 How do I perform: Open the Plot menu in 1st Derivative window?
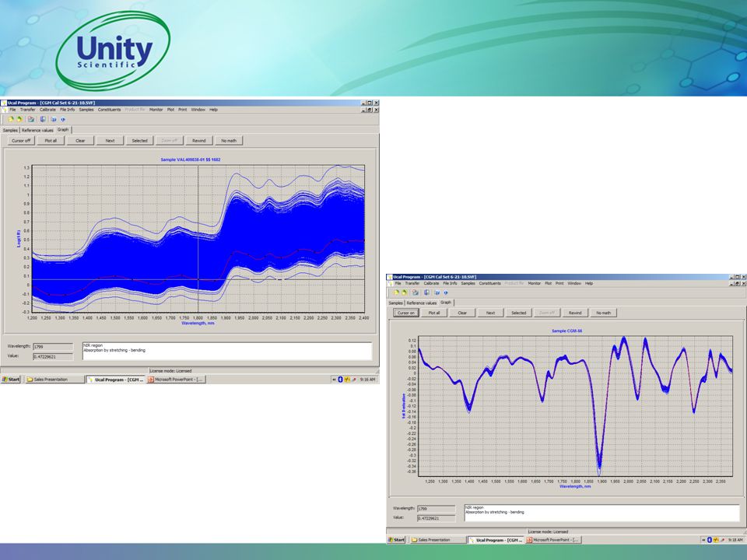549,283
